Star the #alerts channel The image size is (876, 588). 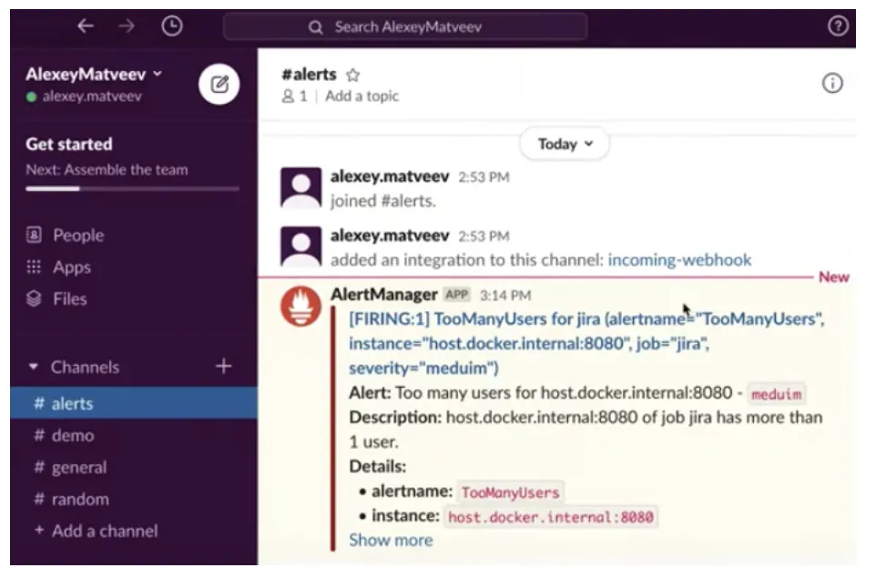click(x=353, y=75)
